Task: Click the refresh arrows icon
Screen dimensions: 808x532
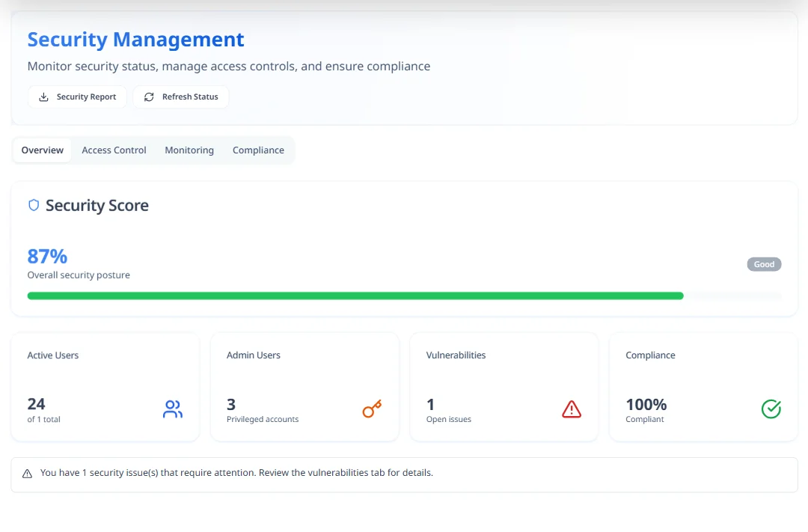Action: (149, 97)
